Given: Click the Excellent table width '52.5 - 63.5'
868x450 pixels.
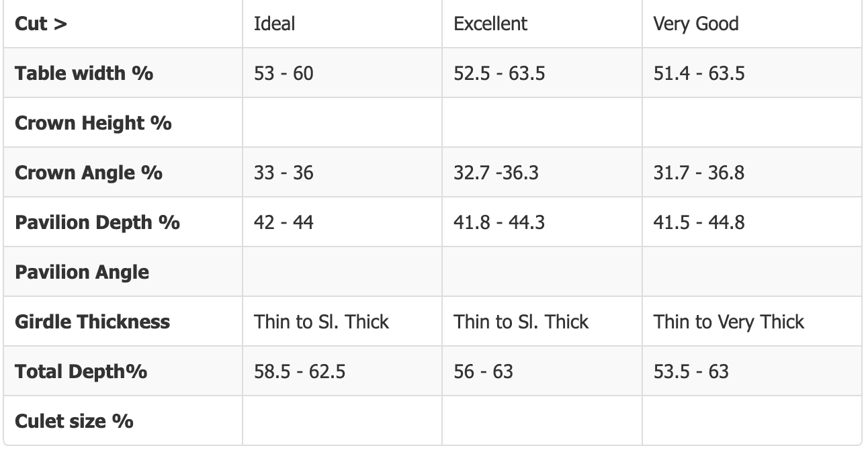Looking at the screenshot, I should click(499, 73).
